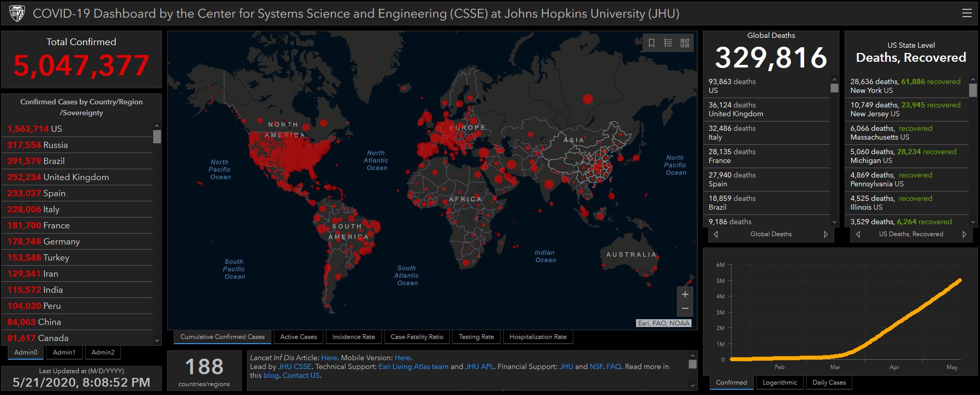The image size is (980, 395).
Task: Zoom in on the map
Action: [x=685, y=294]
